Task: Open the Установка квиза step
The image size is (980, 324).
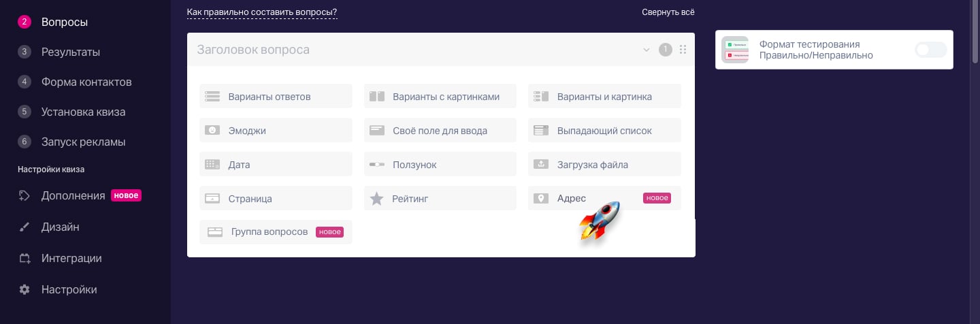Action: click(x=83, y=112)
